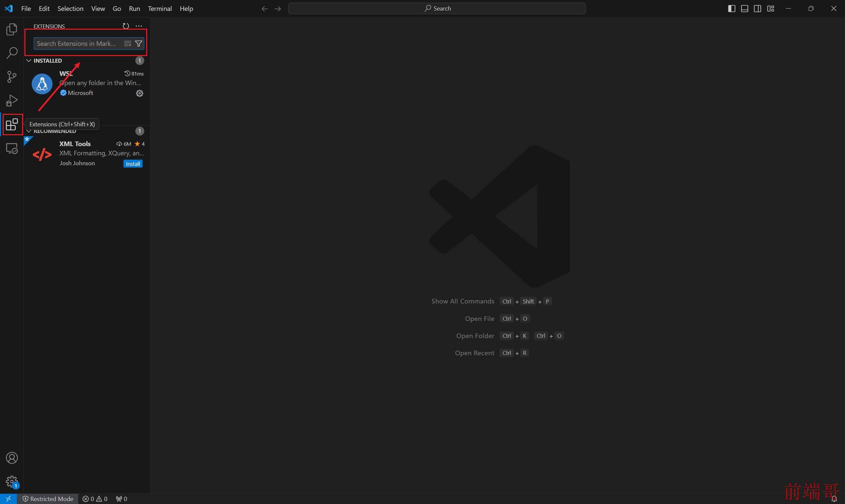Screen dimensions: 845x504
Task: Click the Open Recent hint text
Action: (474, 353)
